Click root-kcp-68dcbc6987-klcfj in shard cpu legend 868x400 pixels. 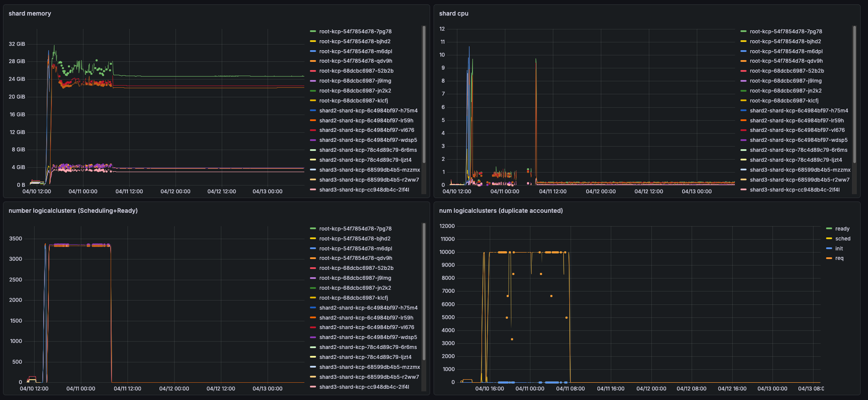(784, 101)
